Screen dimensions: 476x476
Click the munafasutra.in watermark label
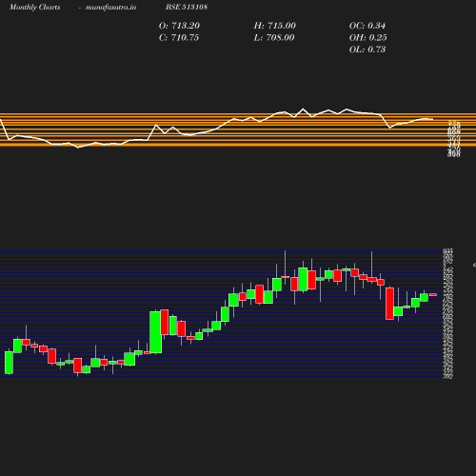[110, 7]
